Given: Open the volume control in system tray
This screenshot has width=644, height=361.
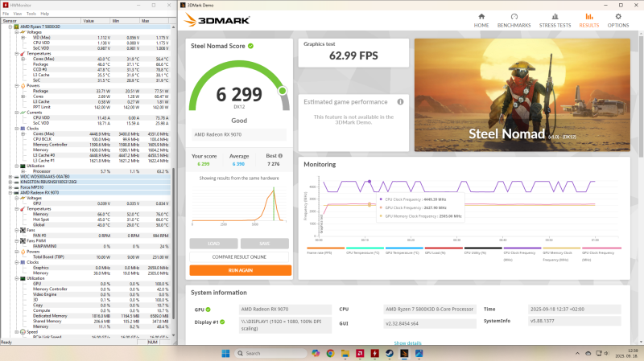Looking at the screenshot, I should tap(606, 353).
